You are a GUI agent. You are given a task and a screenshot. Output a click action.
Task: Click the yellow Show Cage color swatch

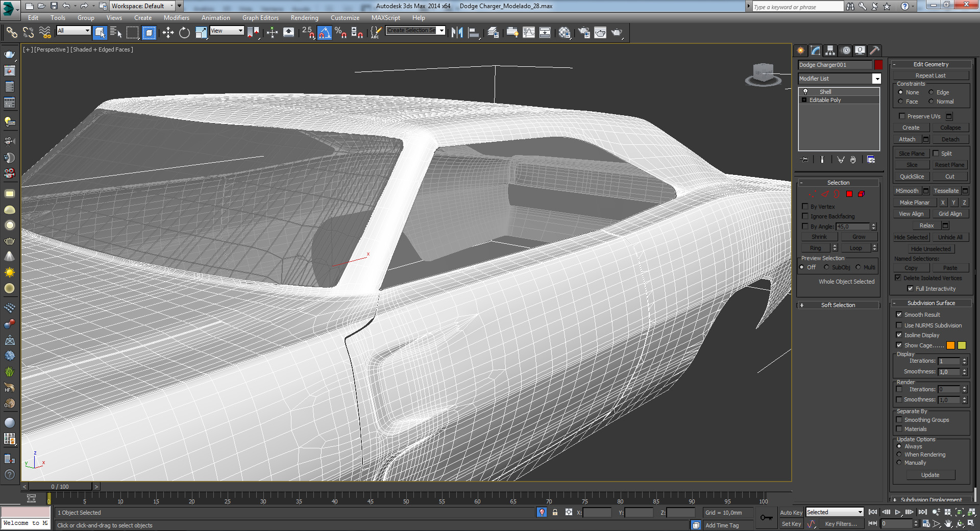pos(962,345)
